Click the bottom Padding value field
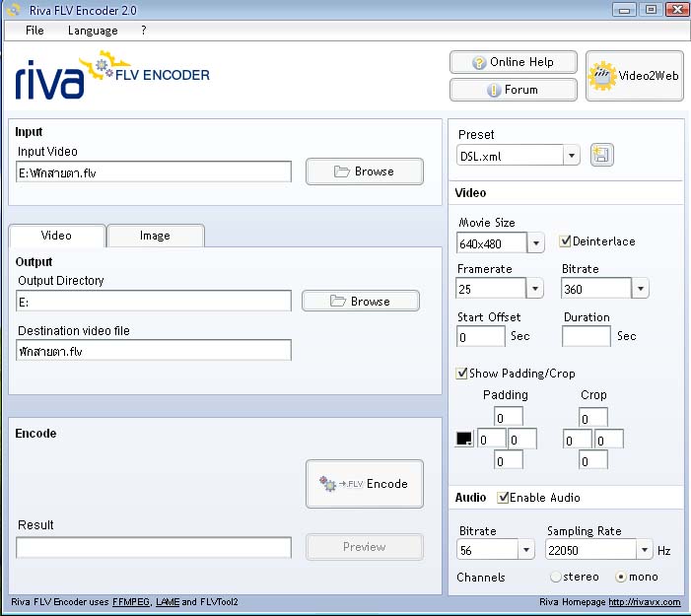The image size is (691, 616). pyautogui.click(x=509, y=460)
